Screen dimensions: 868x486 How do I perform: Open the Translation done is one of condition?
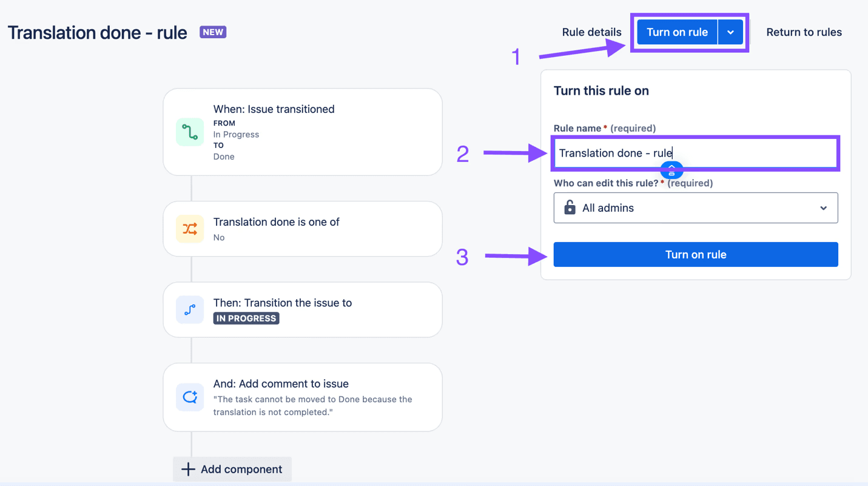click(x=302, y=229)
